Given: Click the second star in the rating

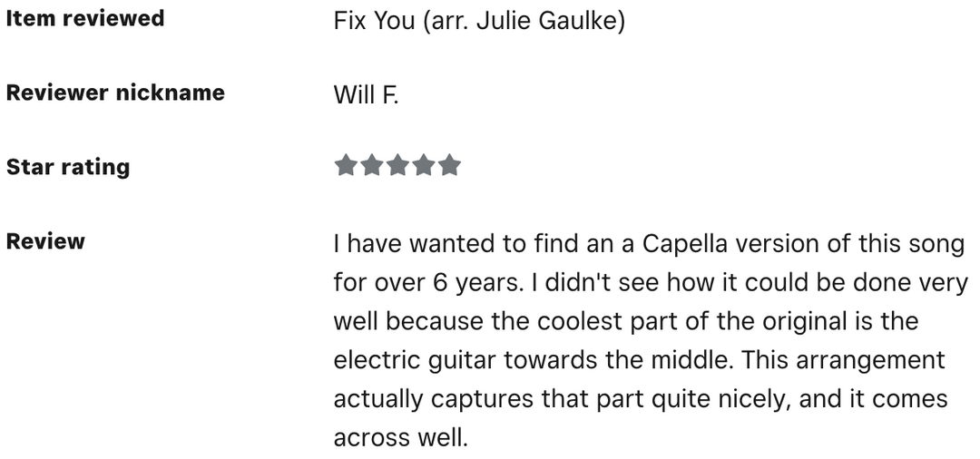Looking at the screenshot, I should (371, 166).
